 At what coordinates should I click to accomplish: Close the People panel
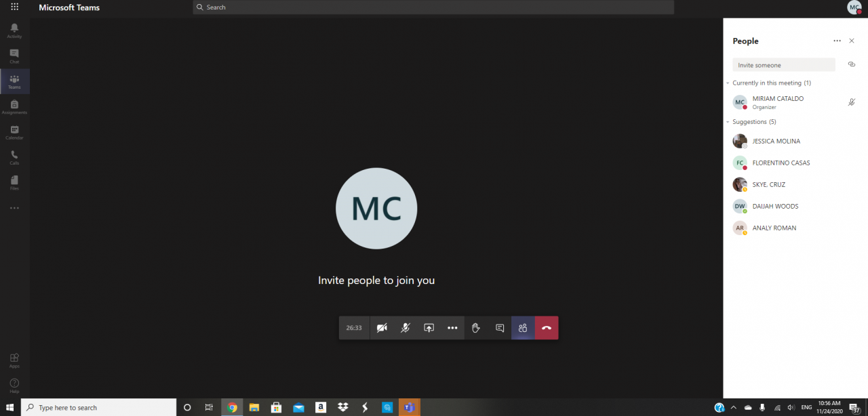(852, 41)
